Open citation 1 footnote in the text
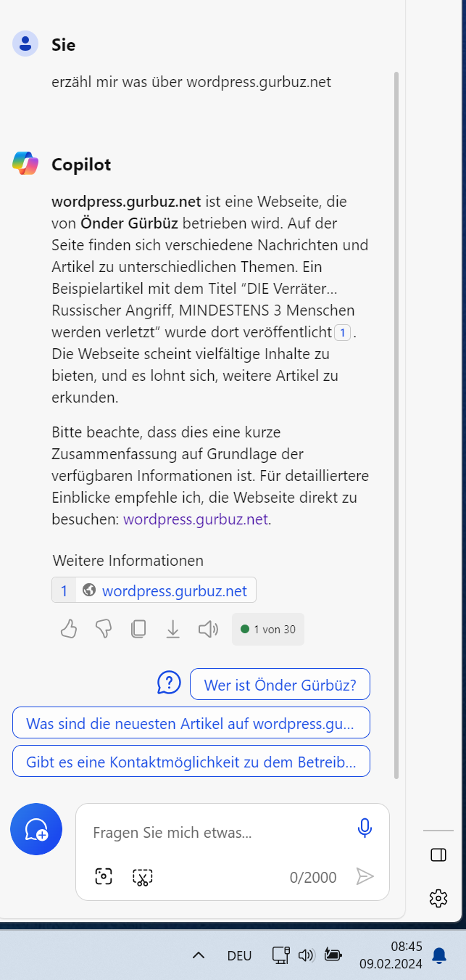Screen dimensions: 466x980 pos(342,332)
